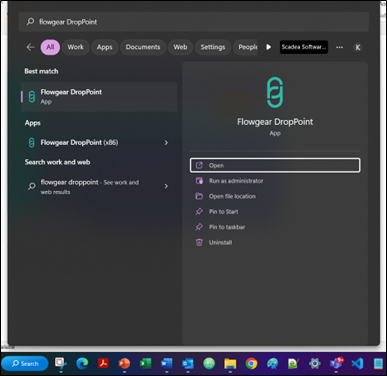The image size is (387, 376).
Task: Select the All filter tab
Action: click(x=50, y=47)
